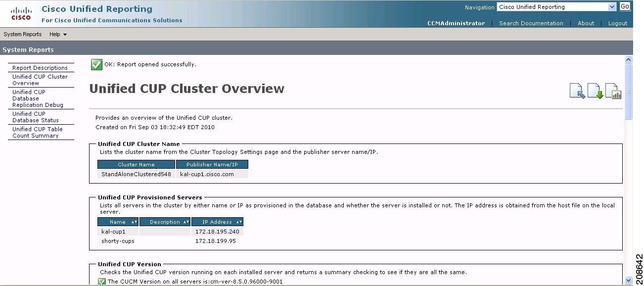Click the scrollbar down arrow
The height and width of the screenshot is (286, 644).
pos(629,281)
